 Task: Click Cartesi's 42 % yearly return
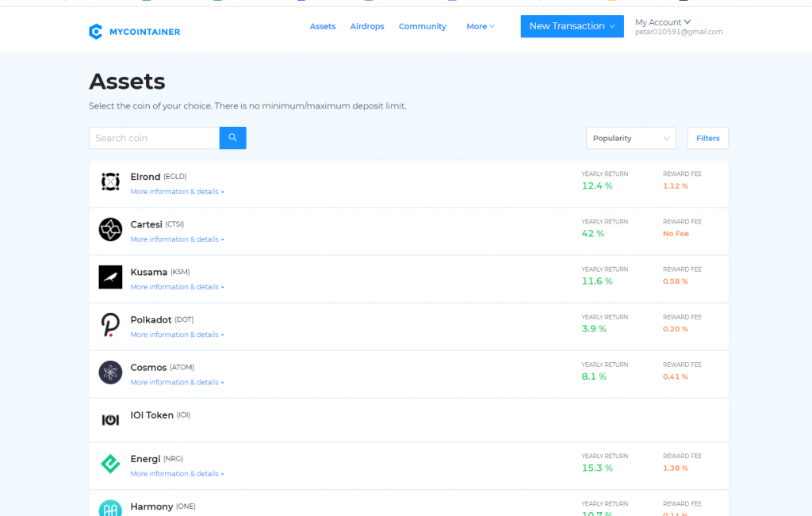click(x=593, y=233)
